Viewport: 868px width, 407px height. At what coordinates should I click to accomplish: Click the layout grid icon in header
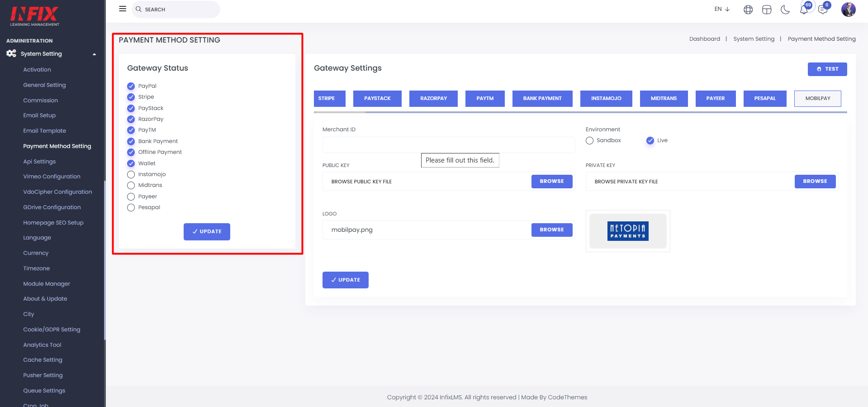[x=767, y=10]
